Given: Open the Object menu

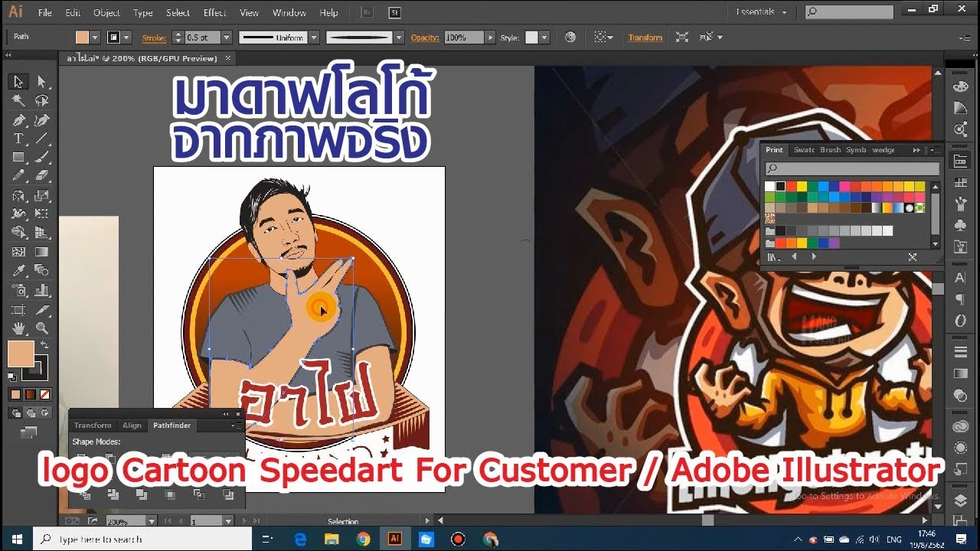Looking at the screenshot, I should (x=106, y=13).
